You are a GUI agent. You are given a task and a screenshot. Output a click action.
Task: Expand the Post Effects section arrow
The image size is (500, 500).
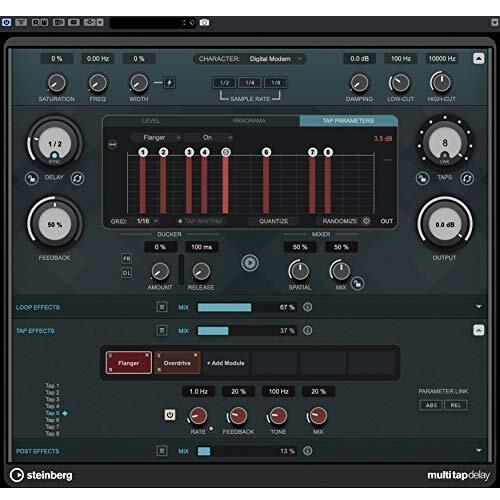[x=479, y=450]
